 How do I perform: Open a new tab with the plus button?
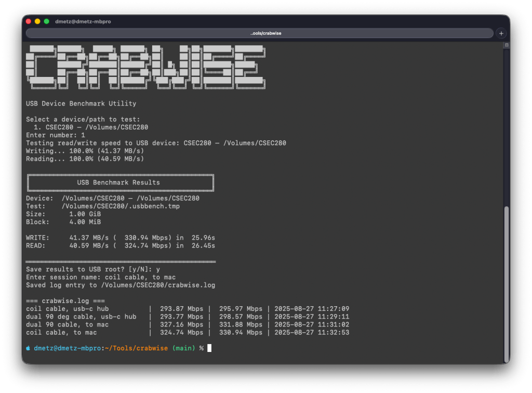pos(501,33)
